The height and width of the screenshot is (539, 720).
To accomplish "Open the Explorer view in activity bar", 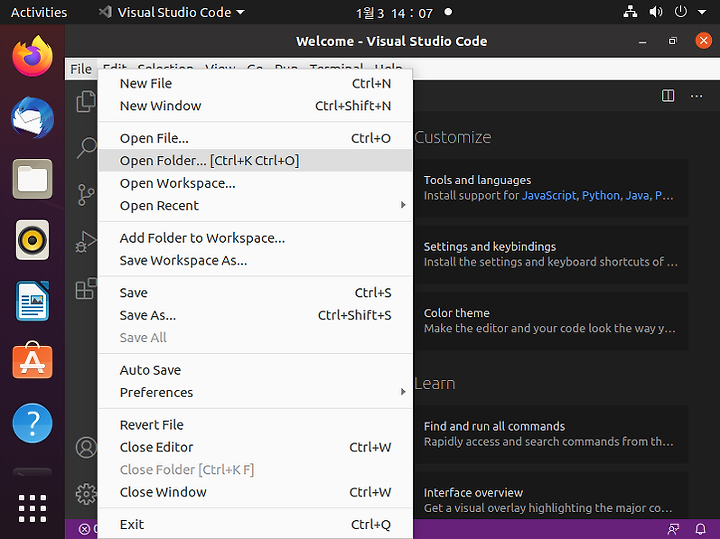I will click(x=86, y=101).
